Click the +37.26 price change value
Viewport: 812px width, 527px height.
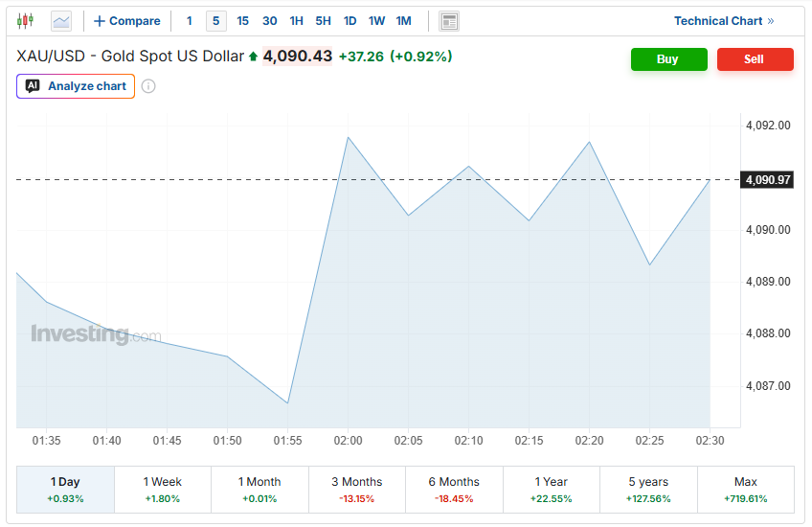click(x=361, y=57)
